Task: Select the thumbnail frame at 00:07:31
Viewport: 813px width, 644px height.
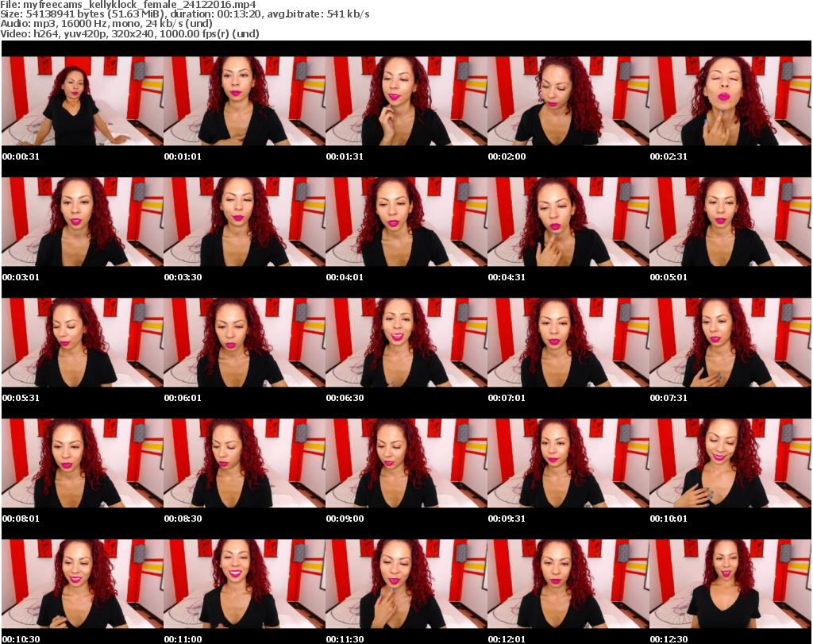Action: click(730, 343)
